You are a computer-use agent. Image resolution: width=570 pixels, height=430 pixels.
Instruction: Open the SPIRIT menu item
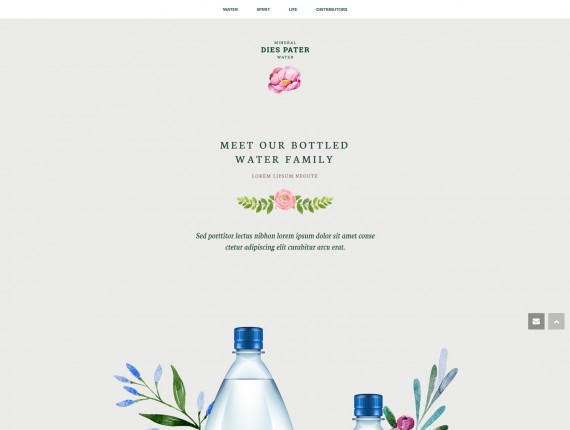[263, 9]
